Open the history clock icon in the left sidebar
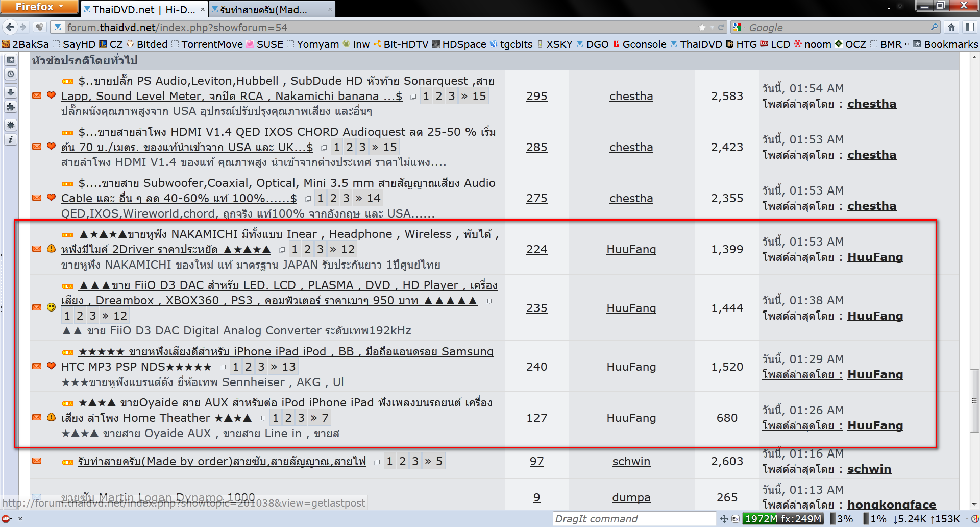The height and width of the screenshot is (527, 980). (11, 74)
